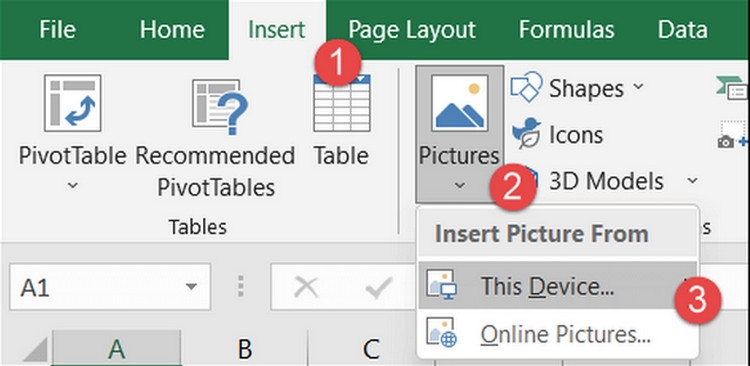Switch to the Formulas tab
This screenshot has width=750, height=366.
point(566,30)
